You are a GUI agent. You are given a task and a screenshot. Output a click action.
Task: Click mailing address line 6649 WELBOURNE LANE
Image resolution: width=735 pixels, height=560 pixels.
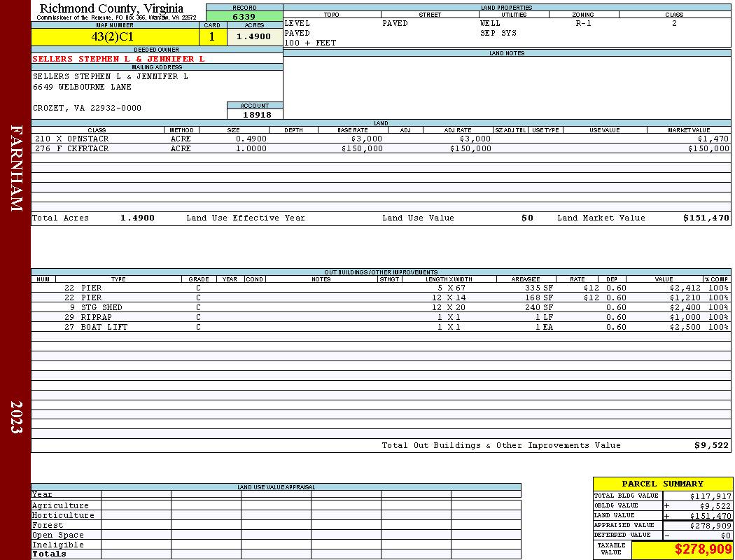tap(82, 87)
